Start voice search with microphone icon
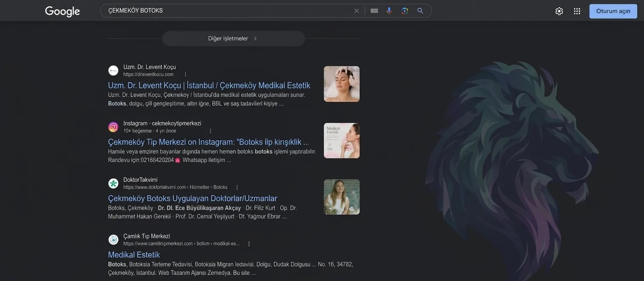Image resolution: width=644 pixels, height=281 pixels. [x=389, y=11]
